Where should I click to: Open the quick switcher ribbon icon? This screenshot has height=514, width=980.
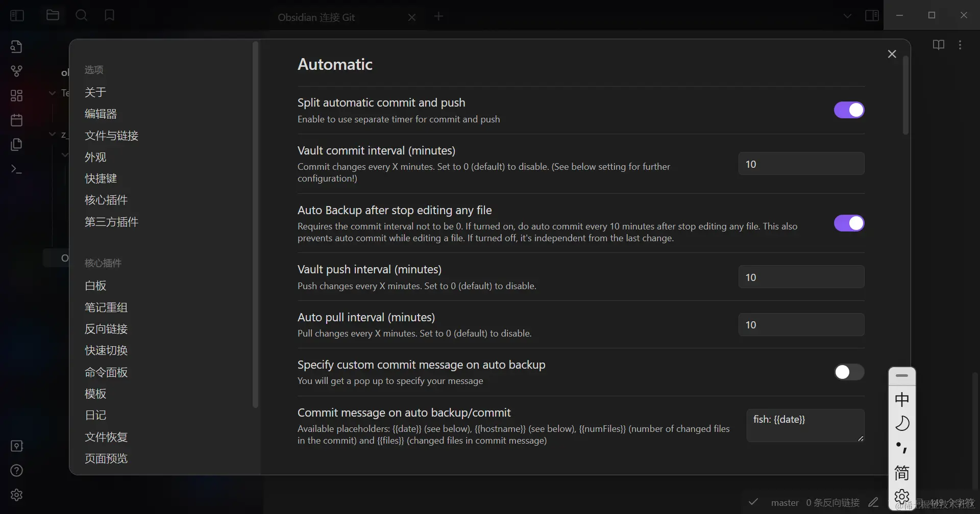16,46
